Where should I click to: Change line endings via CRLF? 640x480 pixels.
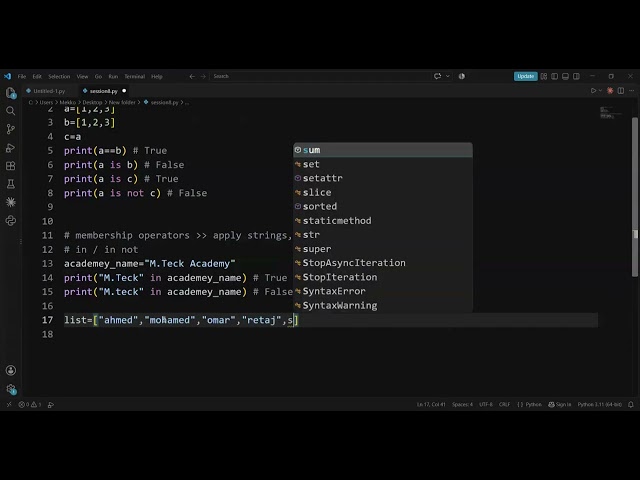504,404
